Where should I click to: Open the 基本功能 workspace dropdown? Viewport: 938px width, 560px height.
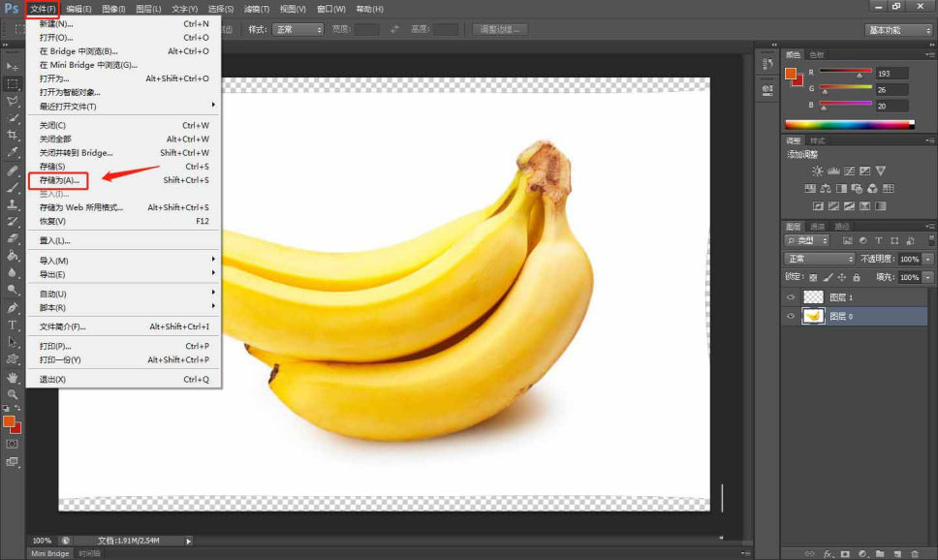pos(898,30)
